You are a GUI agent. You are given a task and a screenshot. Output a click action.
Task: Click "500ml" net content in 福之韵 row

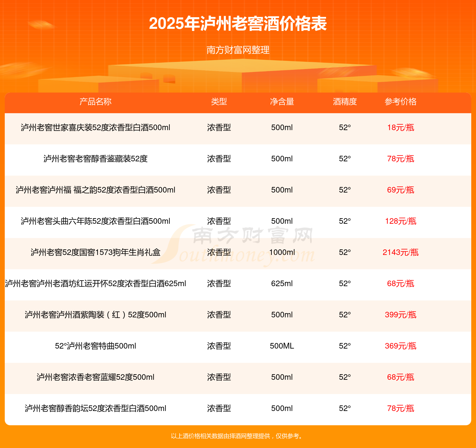[x=282, y=190]
